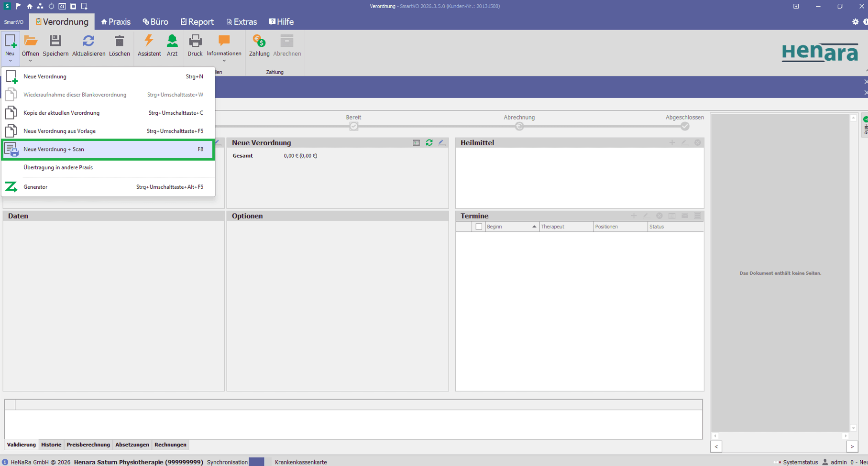The image size is (868, 466).
Task: Click the pencil edit icon in Neue Verordnung panel
Action: (x=442, y=143)
